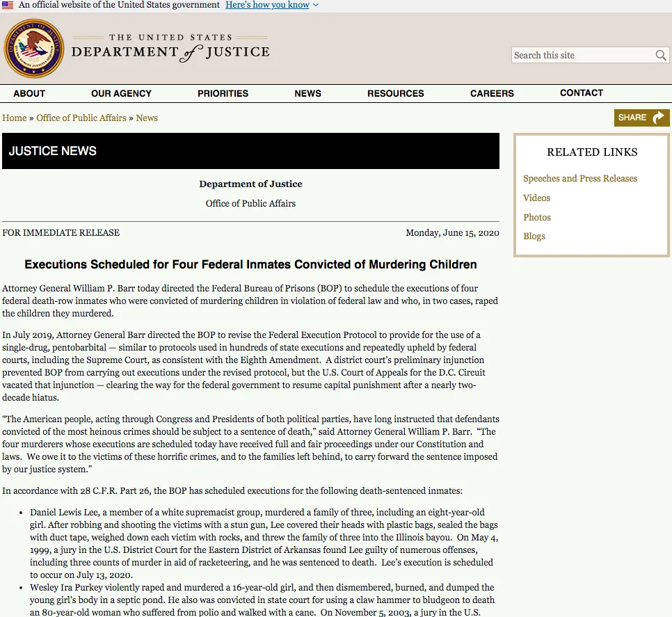Click the Daniel Lewis Lee bullet paragraph
This screenshot has height=617, width=672.
click(x=264, y=543)
